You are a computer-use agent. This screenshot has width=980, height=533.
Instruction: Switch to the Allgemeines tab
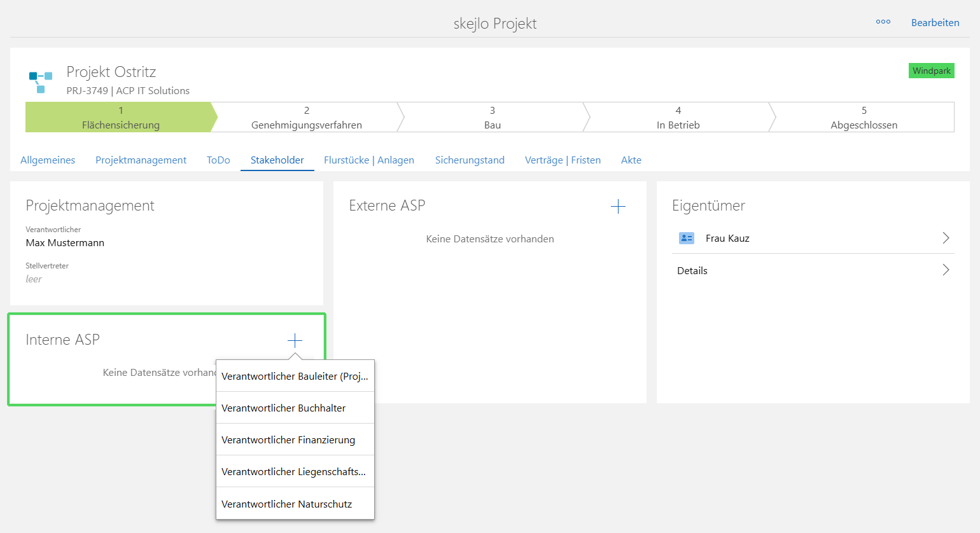[x=48, y=160]
